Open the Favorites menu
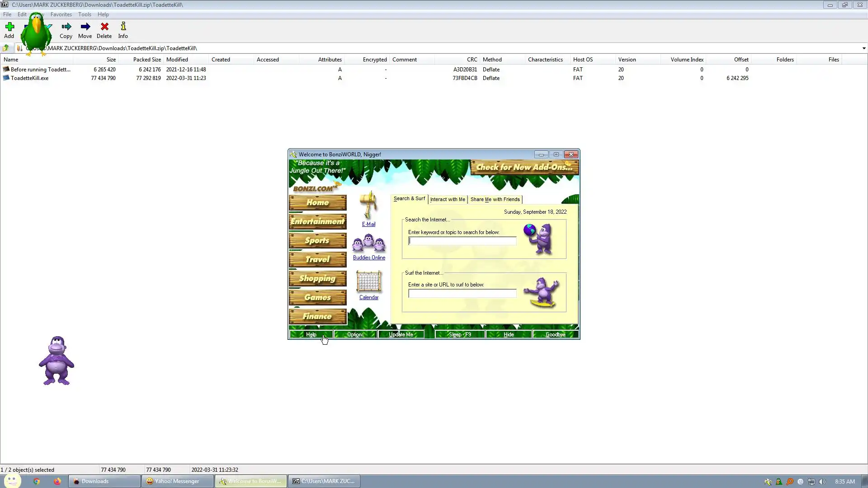 [x=61, y=14]
